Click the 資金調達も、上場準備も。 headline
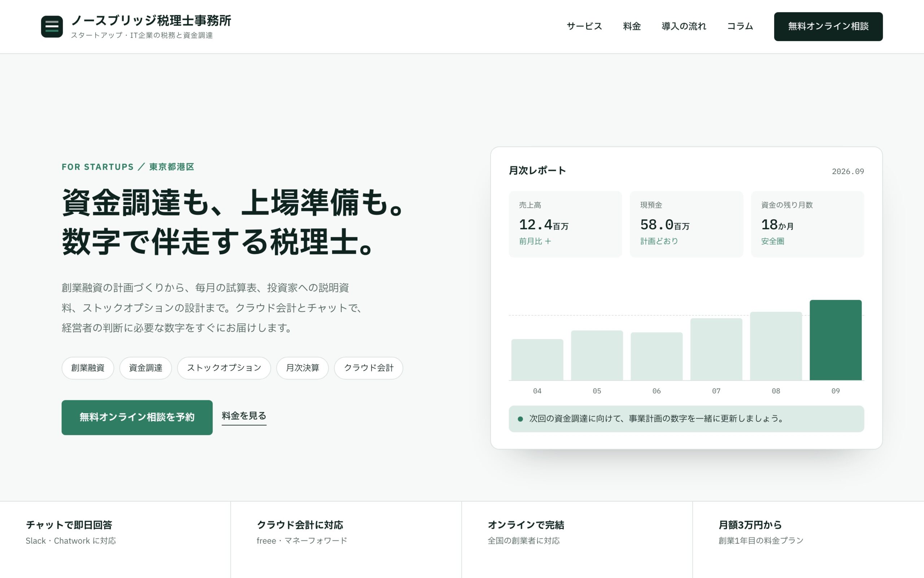The width and height of the screenshot is (924, 578). (x=232, y=203)
